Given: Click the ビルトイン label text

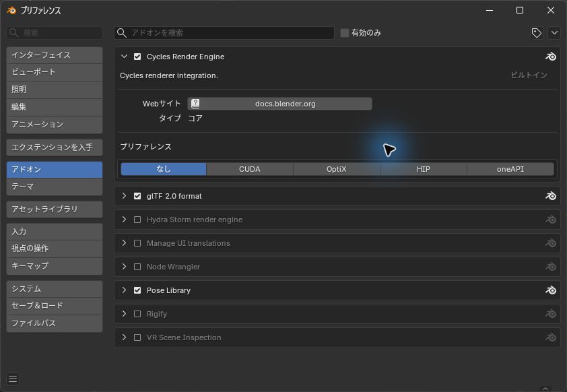Looking at the screenshot, I should (529, 75).
